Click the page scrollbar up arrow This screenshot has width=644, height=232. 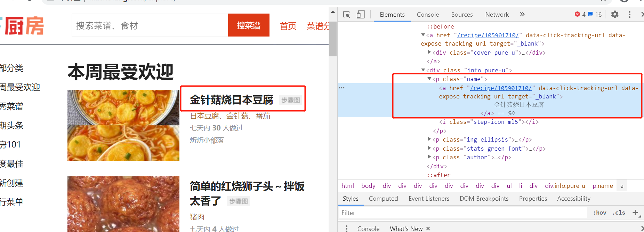tap(333, 12)
